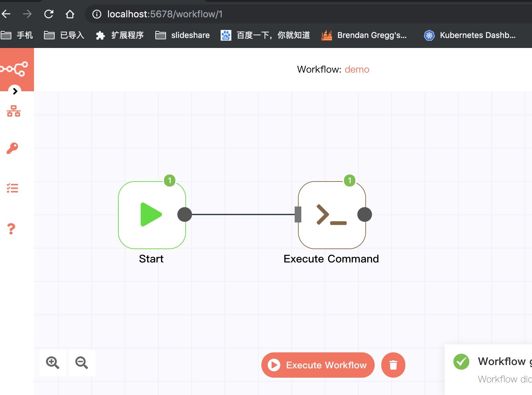Viewport: 532px width, 395px height.
Task: Delete execution data with trash button
Action: 393,365
